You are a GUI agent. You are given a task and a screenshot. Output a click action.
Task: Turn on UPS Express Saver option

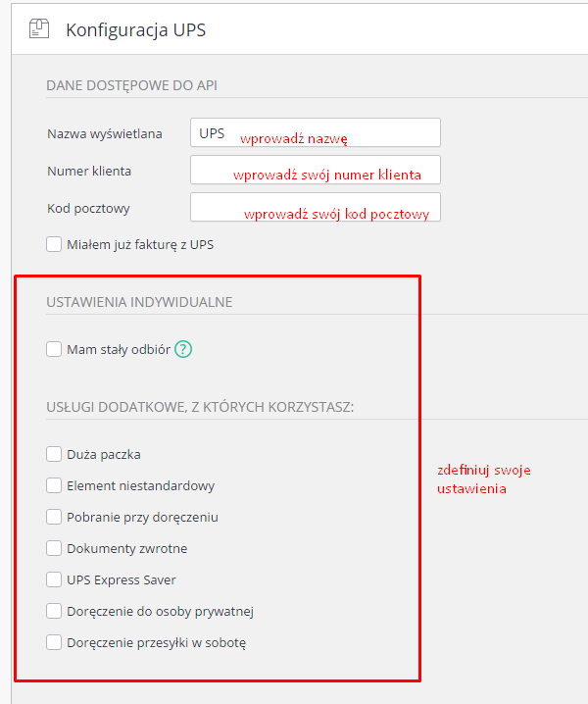pos(54,579)
